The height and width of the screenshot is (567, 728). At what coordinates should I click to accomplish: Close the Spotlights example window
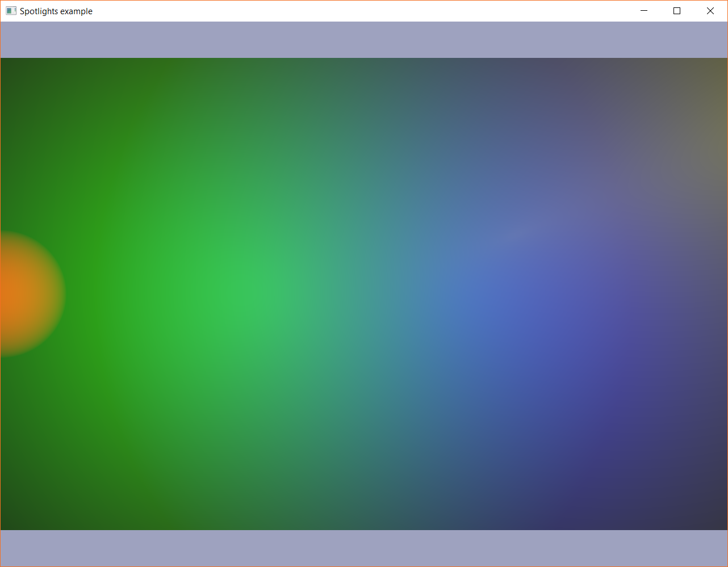point(710,11)
